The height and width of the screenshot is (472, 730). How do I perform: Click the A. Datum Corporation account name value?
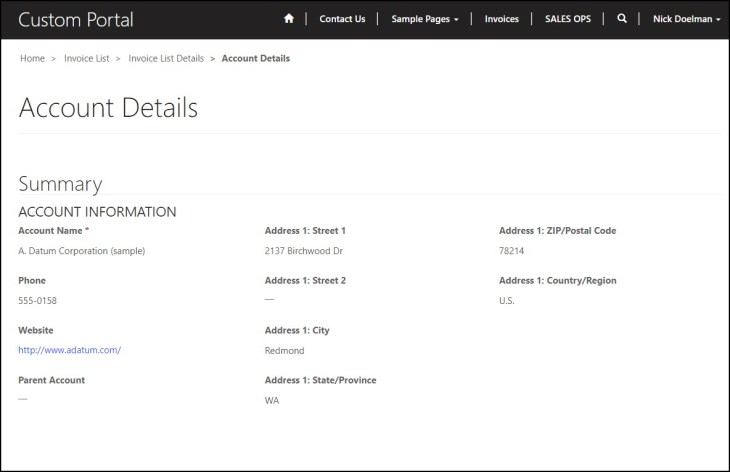pos(81,251)
